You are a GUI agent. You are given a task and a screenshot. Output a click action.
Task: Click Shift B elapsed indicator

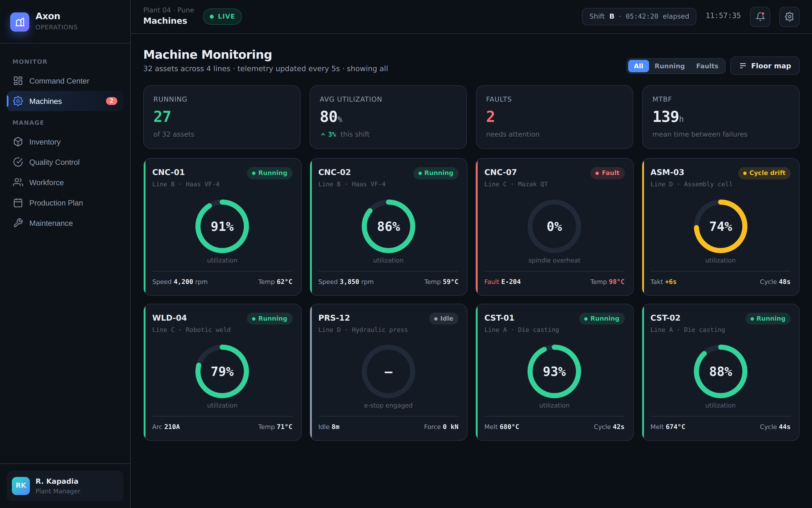pyautogui.click(x=639, y=16)
